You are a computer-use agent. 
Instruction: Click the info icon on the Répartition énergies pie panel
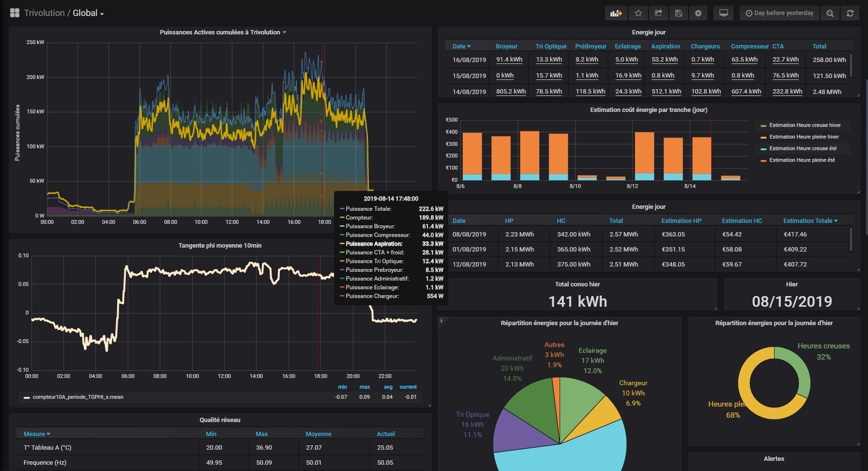point(441,321)
